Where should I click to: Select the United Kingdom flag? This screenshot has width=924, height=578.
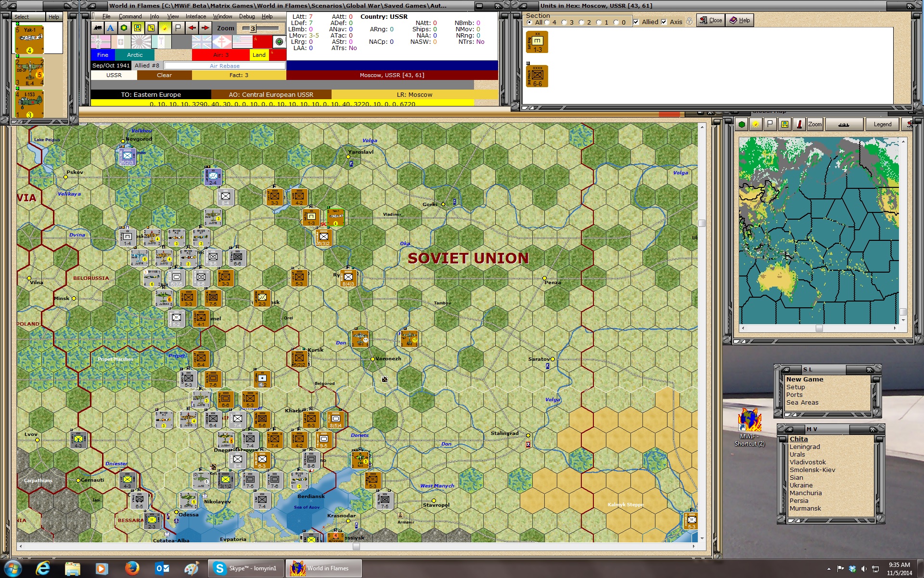(202, 42)
